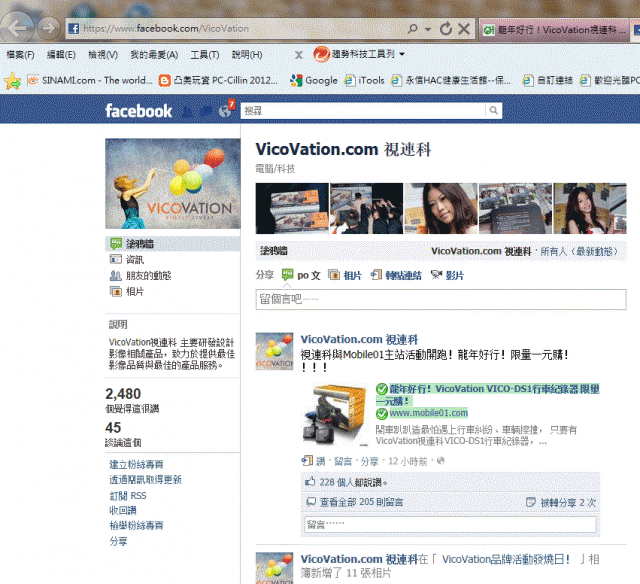Open the www.mobile01.com link
Screen dimensions: 640x584
pos(429,413)
